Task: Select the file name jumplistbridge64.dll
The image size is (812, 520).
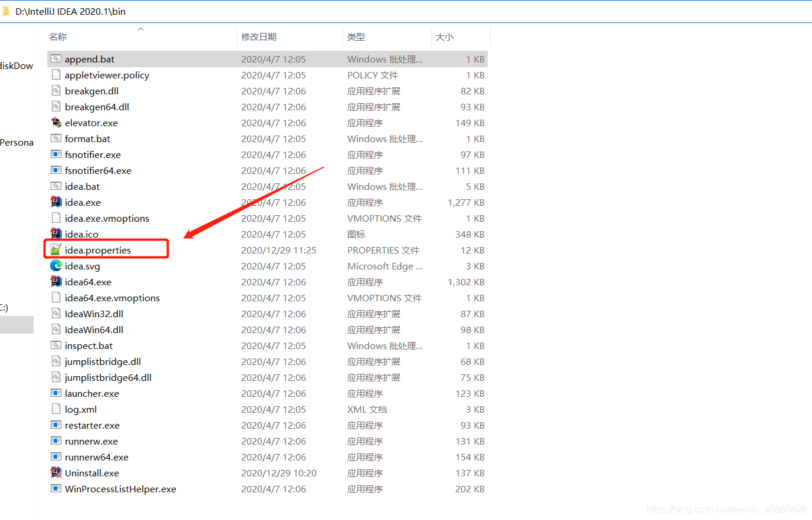Action: 108,377
